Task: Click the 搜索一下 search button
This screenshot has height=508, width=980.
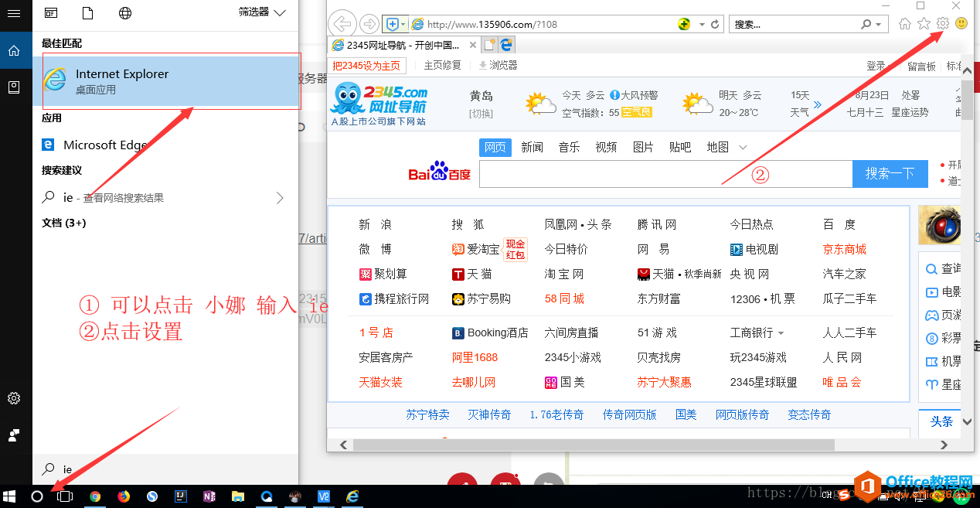Action: point(890,174)
